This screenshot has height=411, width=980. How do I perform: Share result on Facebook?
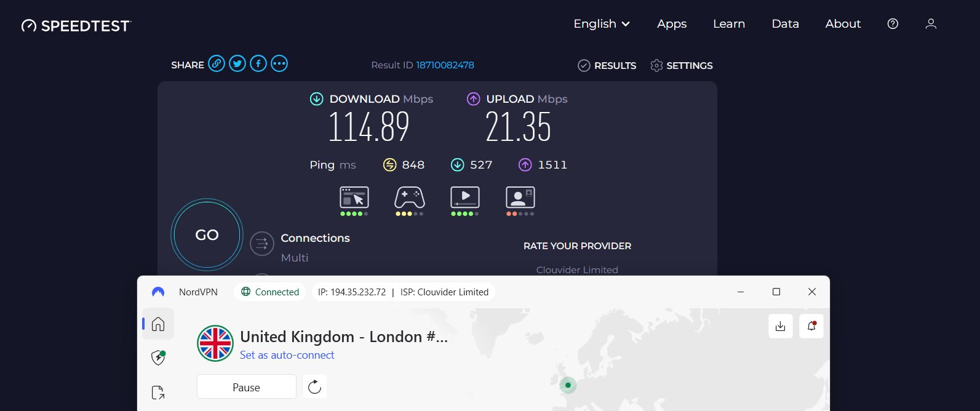pos(258,64)
